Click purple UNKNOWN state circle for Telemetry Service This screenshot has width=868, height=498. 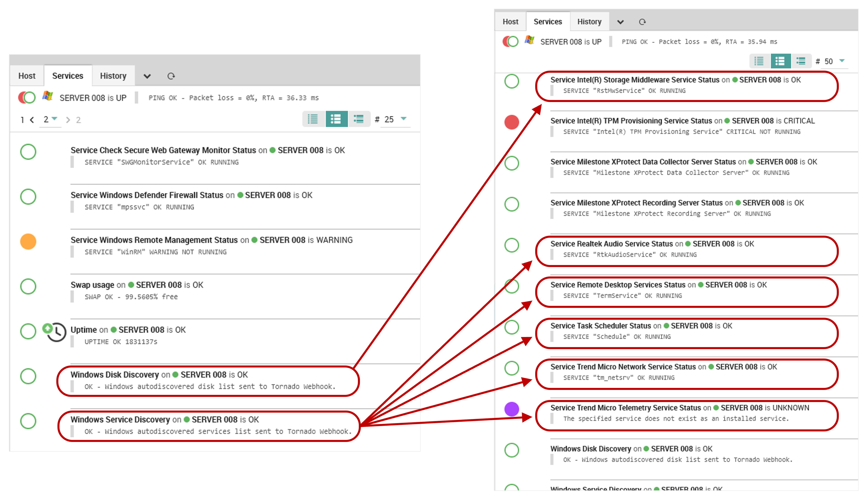(x=512, y=409)
